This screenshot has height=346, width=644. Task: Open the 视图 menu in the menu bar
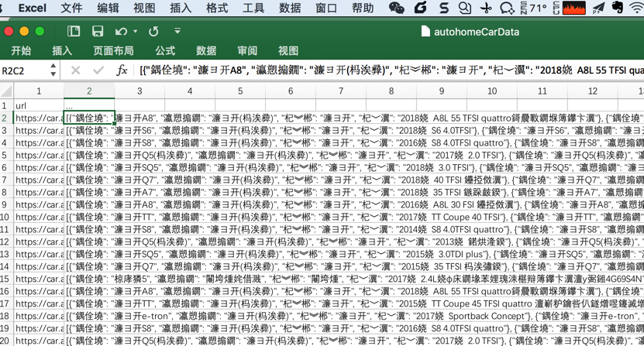point(145,8)
